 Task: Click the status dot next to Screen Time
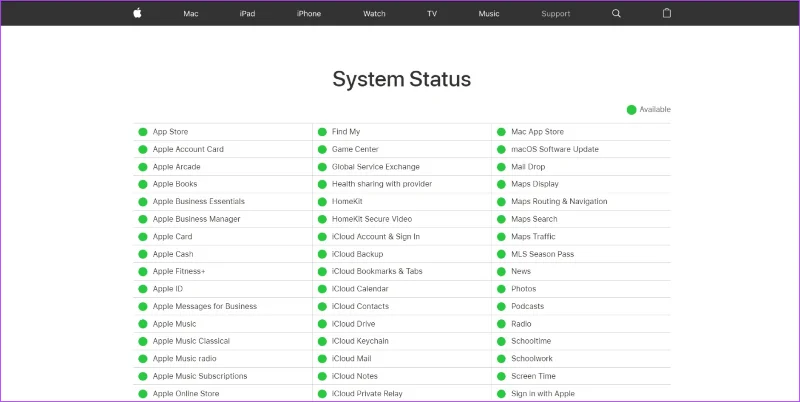pyautogui.click(x=501, y=376)
